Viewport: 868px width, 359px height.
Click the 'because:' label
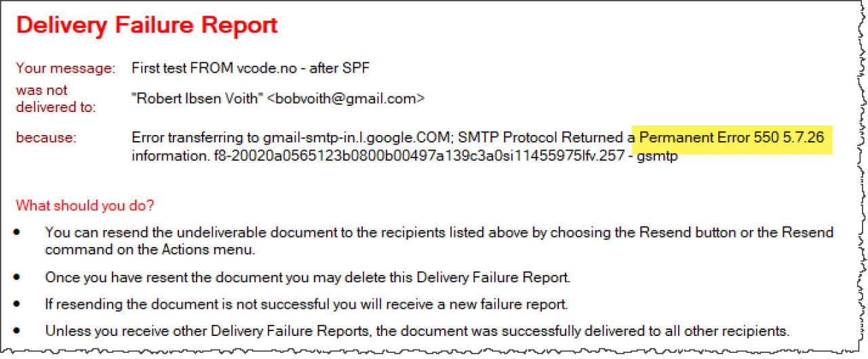click(x=46, y=138)
